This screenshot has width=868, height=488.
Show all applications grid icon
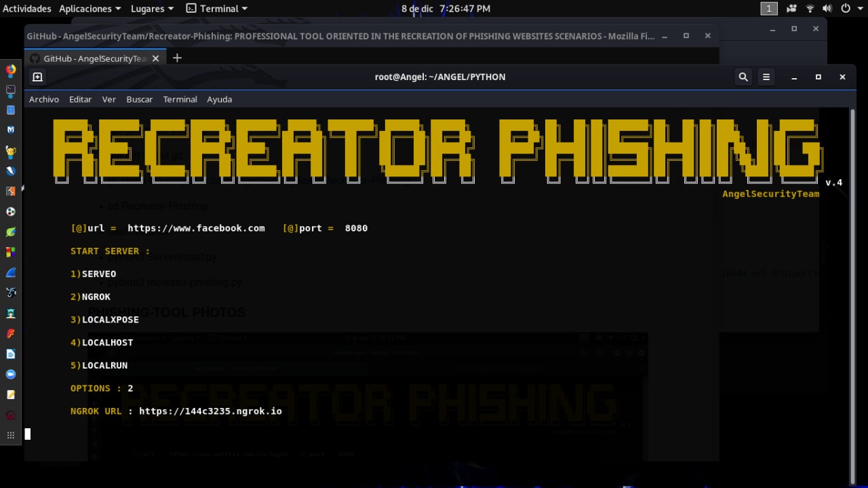pos(11,435)
